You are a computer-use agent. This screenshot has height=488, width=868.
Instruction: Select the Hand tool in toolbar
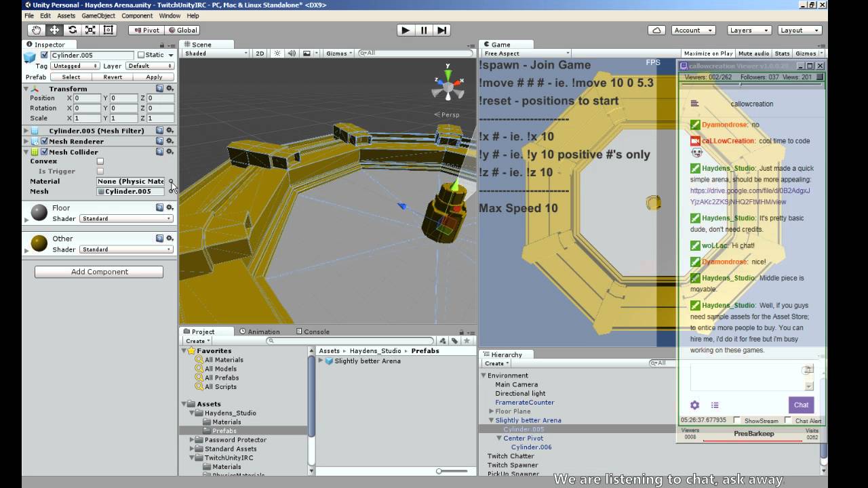(36, 30)
